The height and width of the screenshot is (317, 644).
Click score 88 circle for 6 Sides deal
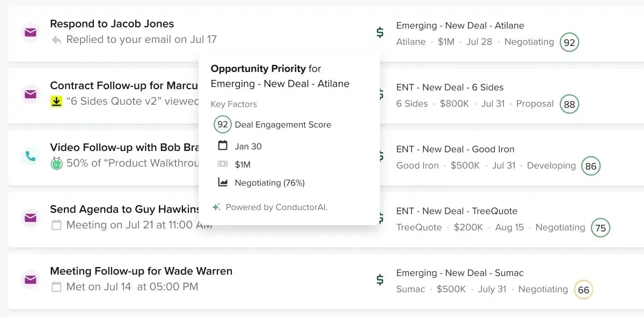point(569,104)
